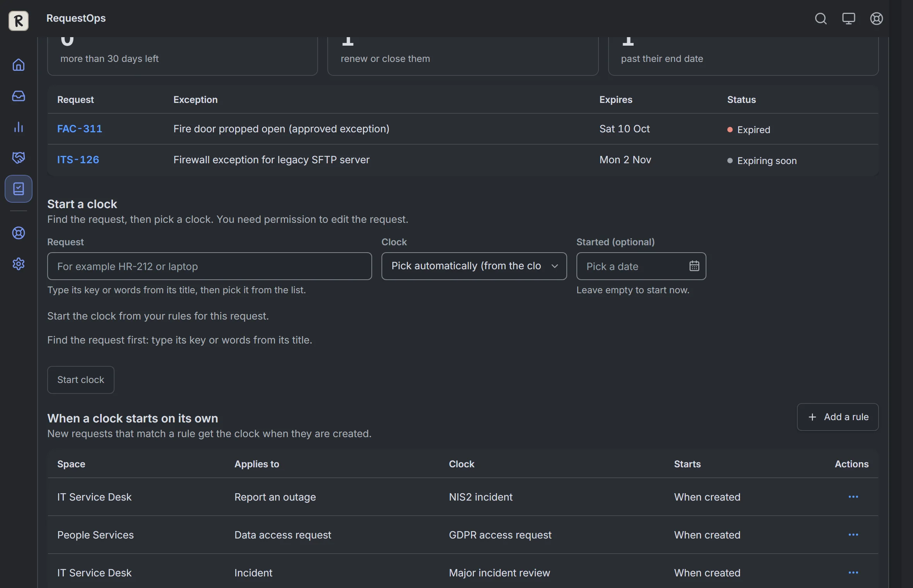Click the 'renew or close them' summary card

point(463,56)
